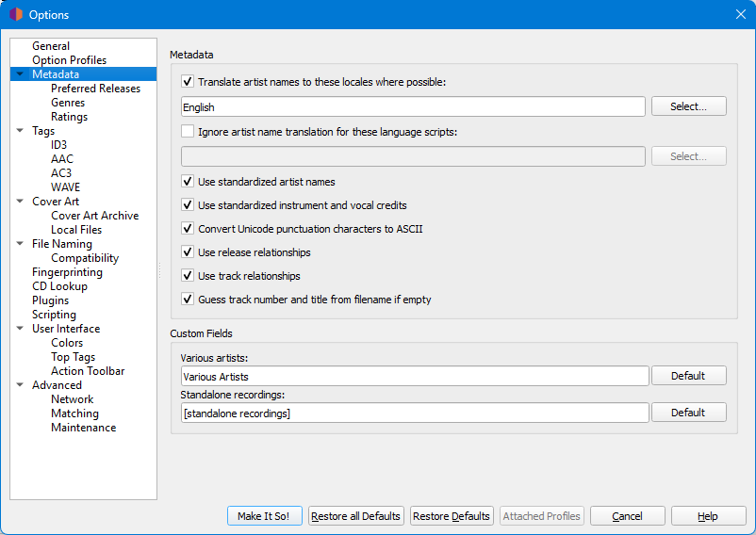Click Restore all Defaults button
The image size is (756, 535).
(355, 516)
